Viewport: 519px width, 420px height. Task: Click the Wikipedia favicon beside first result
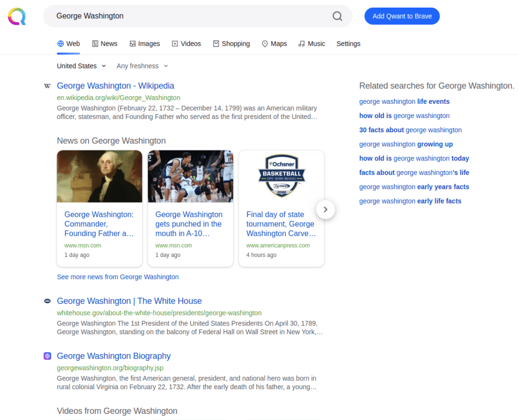(47, 86)
